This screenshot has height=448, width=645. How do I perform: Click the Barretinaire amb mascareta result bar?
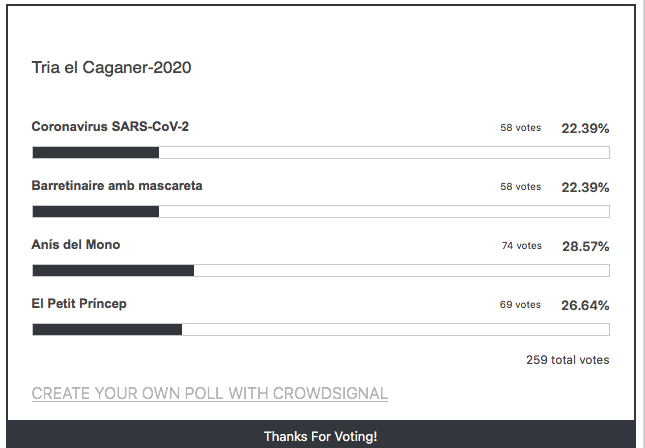tap(320, 212)
